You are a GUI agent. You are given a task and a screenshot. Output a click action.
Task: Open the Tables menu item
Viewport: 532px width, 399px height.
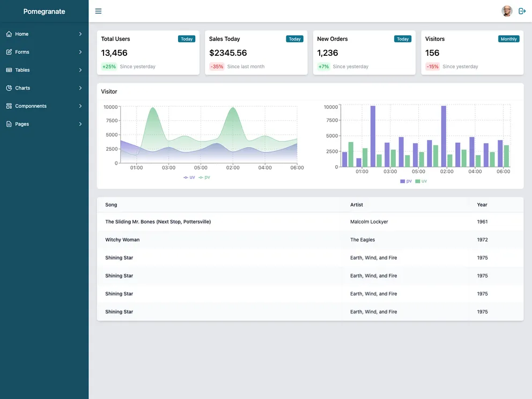click(23, 70)
